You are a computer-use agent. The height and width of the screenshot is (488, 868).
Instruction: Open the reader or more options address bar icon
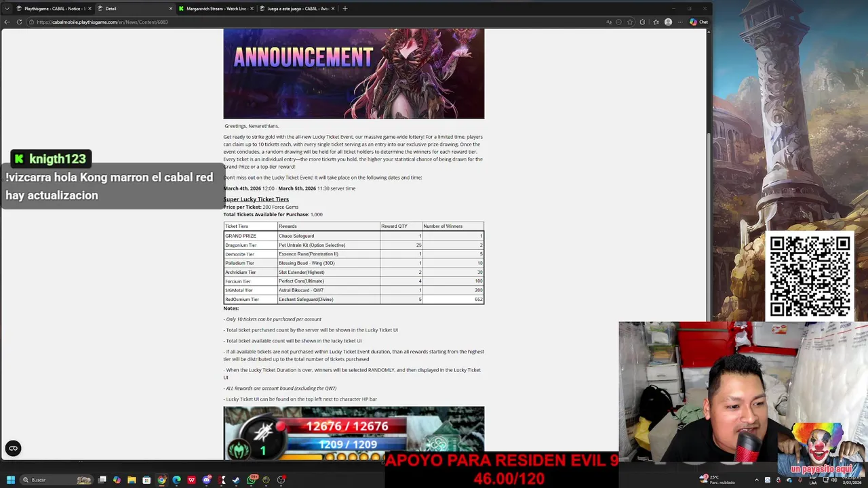(618, 22)
